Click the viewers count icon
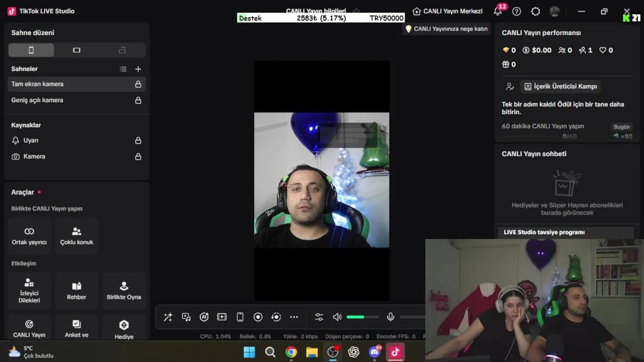This screenshot has height=362, width=644. 562,50
